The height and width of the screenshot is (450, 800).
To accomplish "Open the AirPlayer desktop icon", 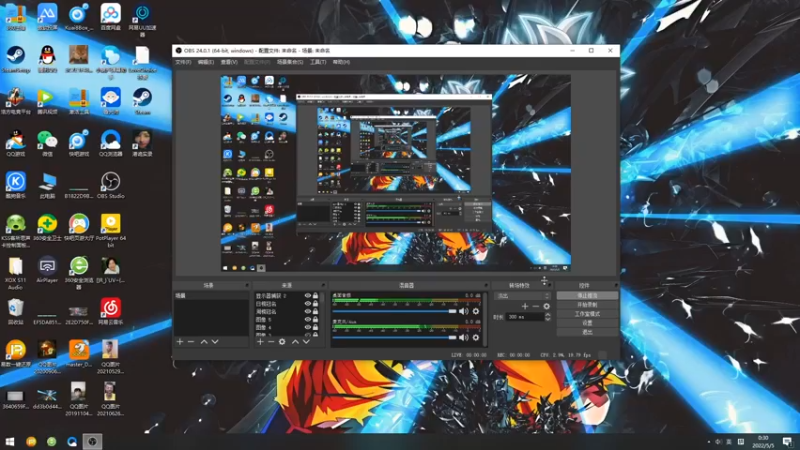I will point(47,269).
